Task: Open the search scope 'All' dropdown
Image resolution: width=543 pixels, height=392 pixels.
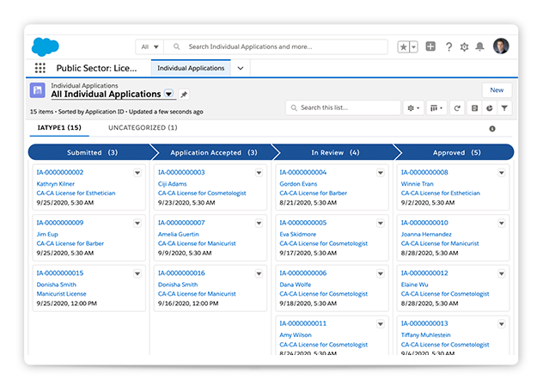Action: point(149,46)
